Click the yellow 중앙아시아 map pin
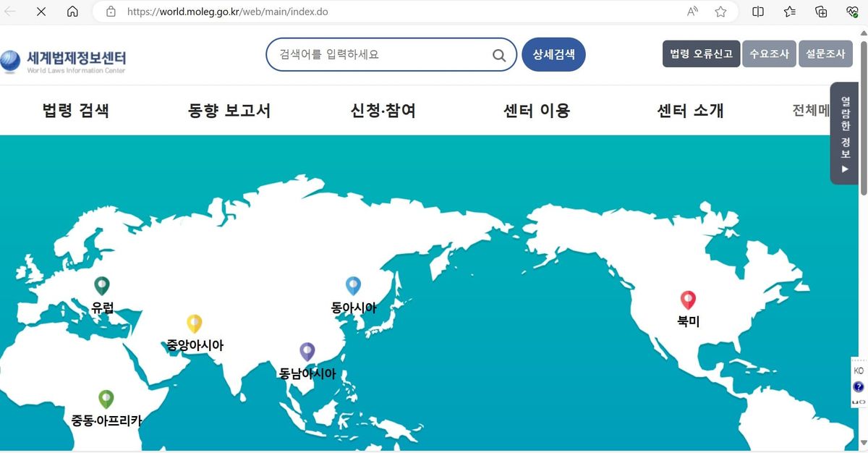Viewport: 868px width, 453px height. (x=193, y=324)
